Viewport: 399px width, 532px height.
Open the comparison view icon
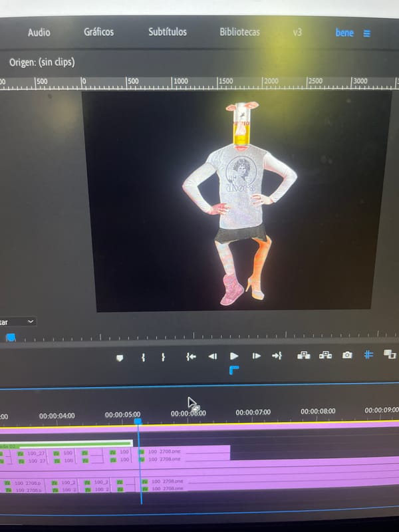click(390, 354)
